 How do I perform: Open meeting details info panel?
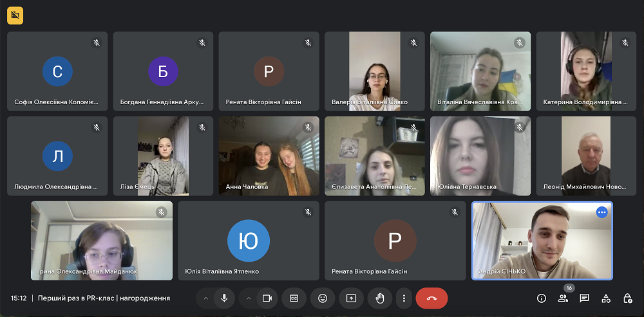click(x=542, y=298)
